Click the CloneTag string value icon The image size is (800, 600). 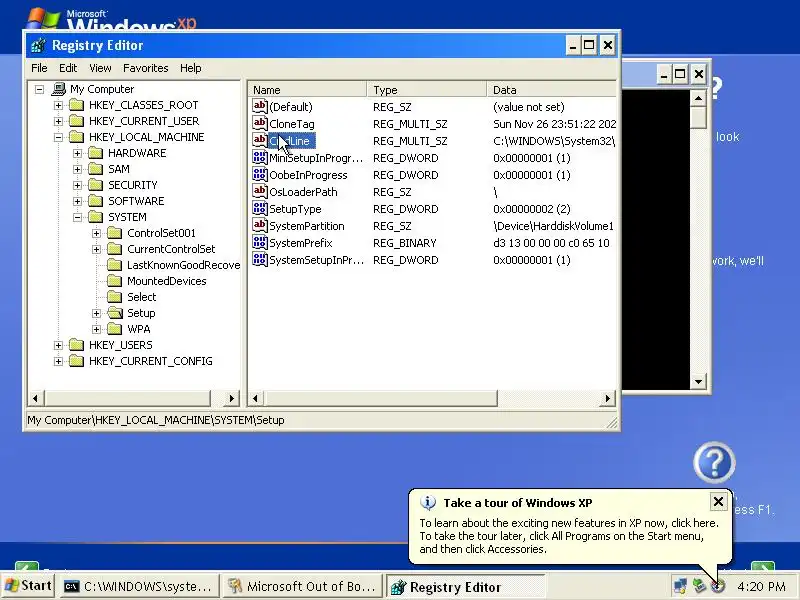coord(260,123)
